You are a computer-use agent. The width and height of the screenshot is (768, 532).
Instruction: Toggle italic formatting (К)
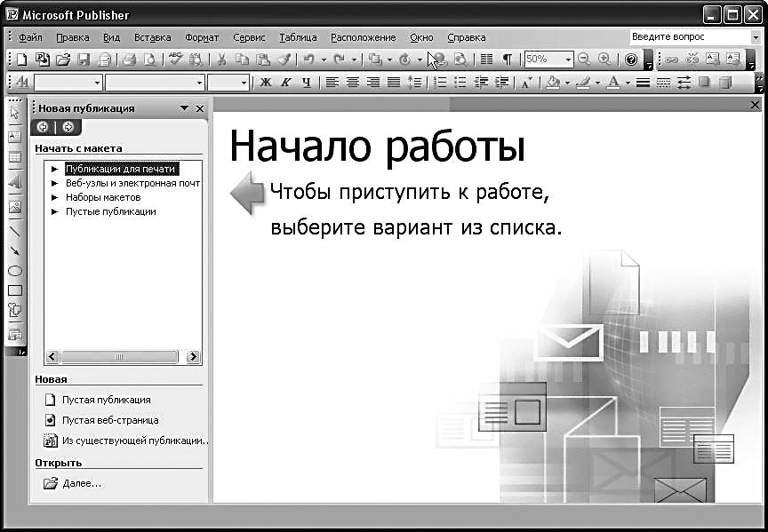(285, 83)
